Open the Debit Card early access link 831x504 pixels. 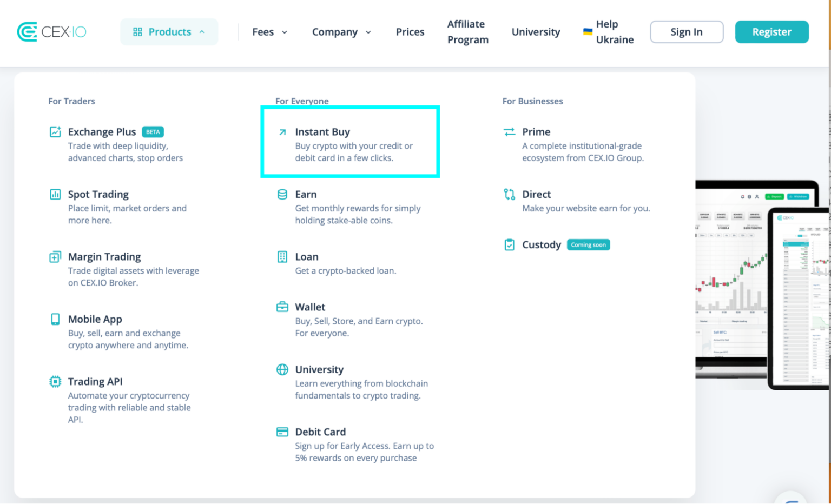(x=320, y=432)
